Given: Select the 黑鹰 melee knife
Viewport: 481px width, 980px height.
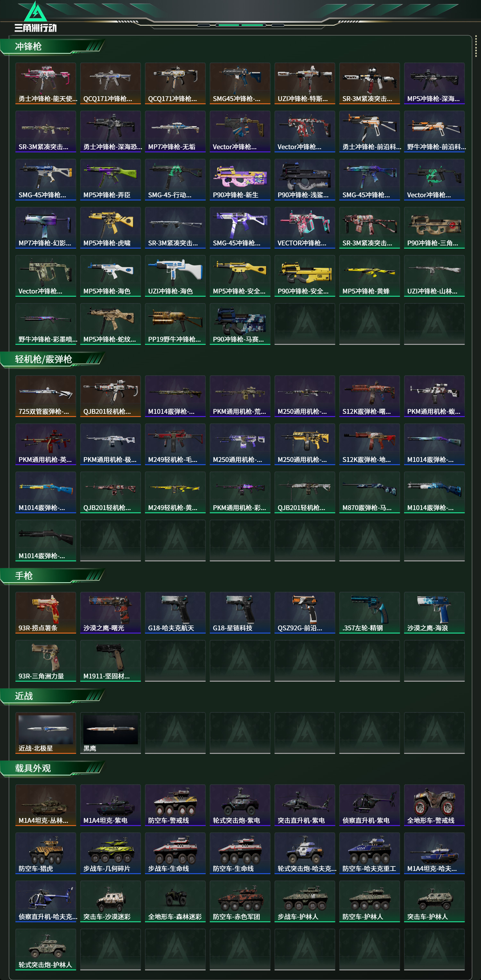Looking at the screenshot, I should (x=110, y=733).
